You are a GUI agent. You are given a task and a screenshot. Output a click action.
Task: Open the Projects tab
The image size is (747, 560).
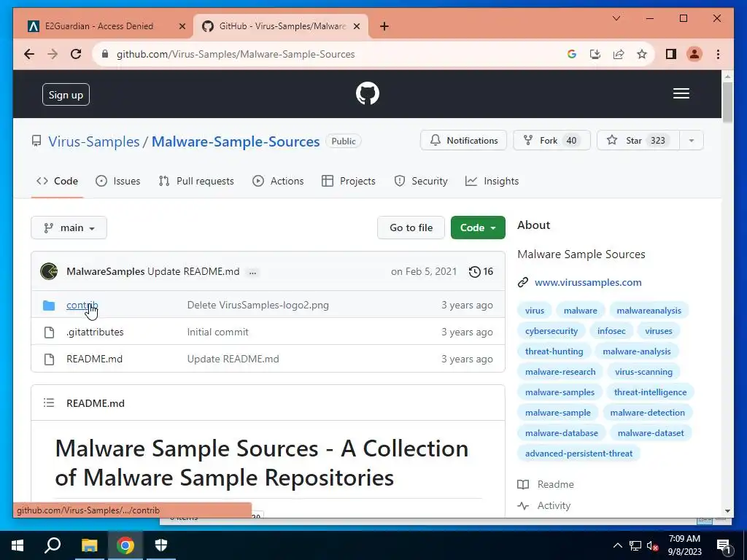(x=349, y=181)
